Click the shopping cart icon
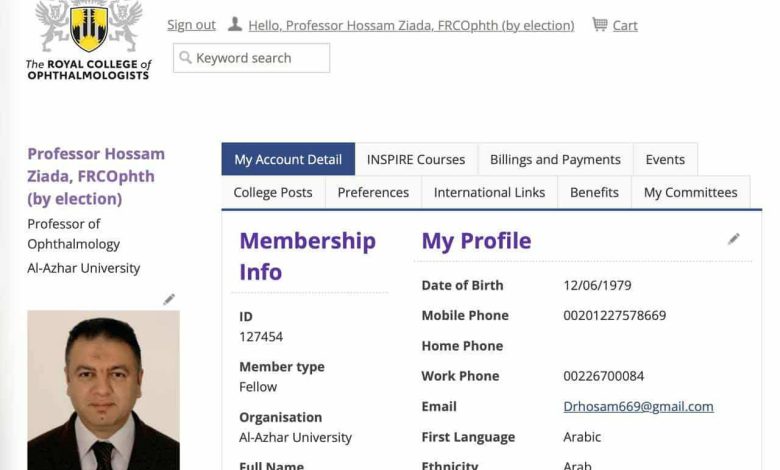The width and height of the screenshot is (780, 470). 599,24
